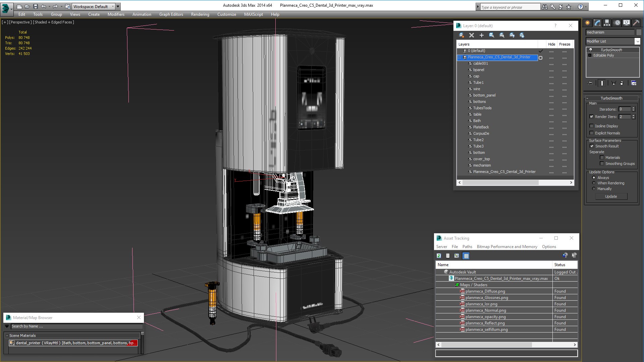Toggle TurboSmooth modifier lightbulb
Image resolution: width=644 pixels, height=362 pixels.
tap(591, 50)
